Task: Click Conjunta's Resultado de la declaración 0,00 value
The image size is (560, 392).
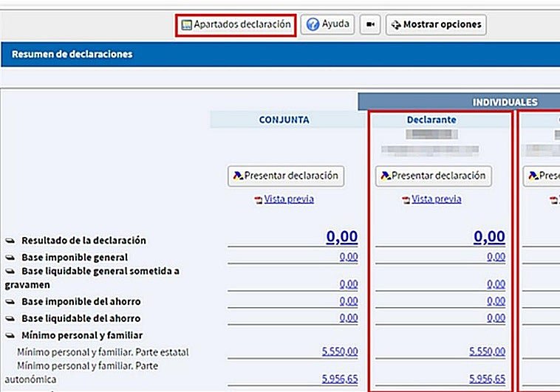Action: 342,237
